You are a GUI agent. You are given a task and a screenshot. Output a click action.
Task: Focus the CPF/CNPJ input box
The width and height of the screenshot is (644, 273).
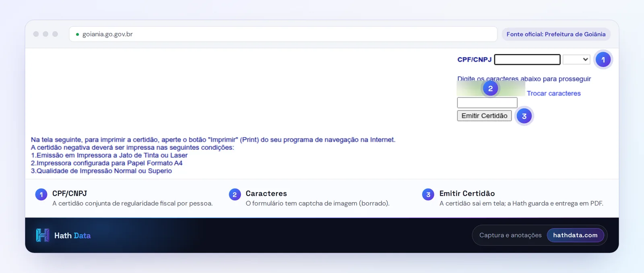(x=527, y=60)
